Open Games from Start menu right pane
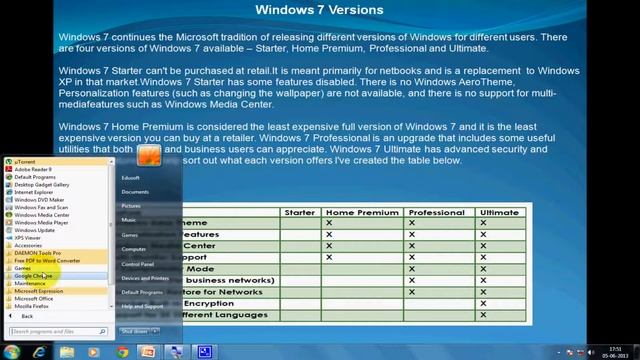 [129, 235]
